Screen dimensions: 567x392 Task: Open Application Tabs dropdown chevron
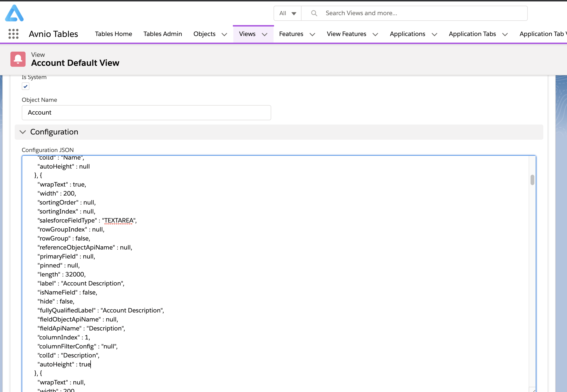(505, 34)
